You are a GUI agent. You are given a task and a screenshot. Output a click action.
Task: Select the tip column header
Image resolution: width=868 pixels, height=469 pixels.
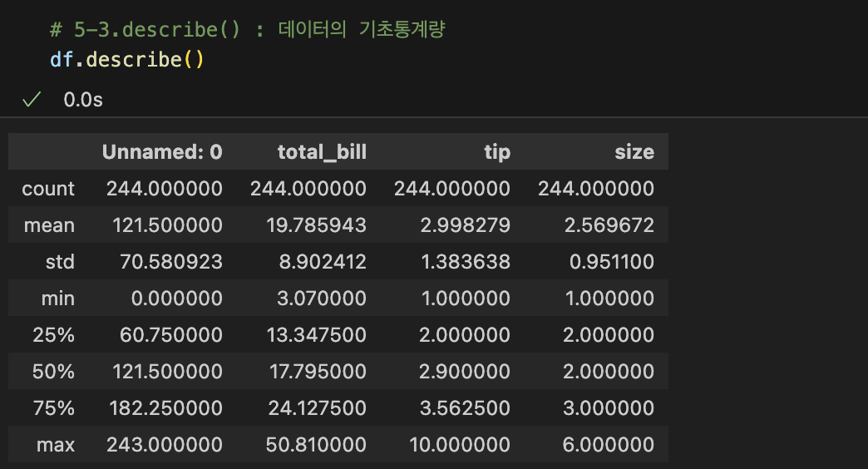(497, 151)
